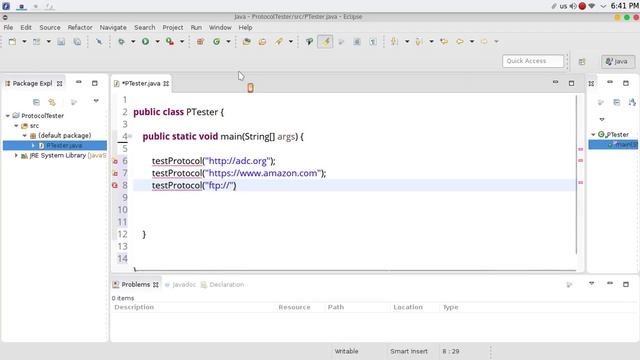Click the Open Perspective icon

pos(582,62)
